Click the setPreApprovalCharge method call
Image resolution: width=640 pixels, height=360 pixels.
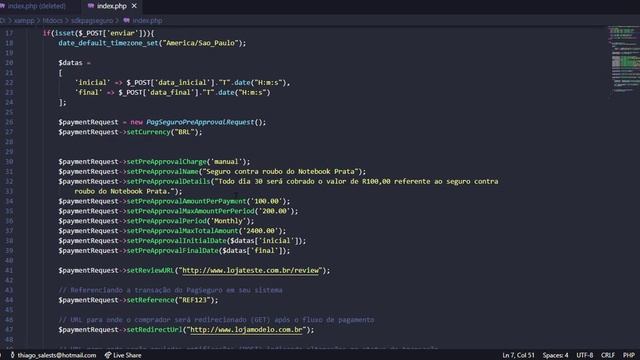point(167,162)
